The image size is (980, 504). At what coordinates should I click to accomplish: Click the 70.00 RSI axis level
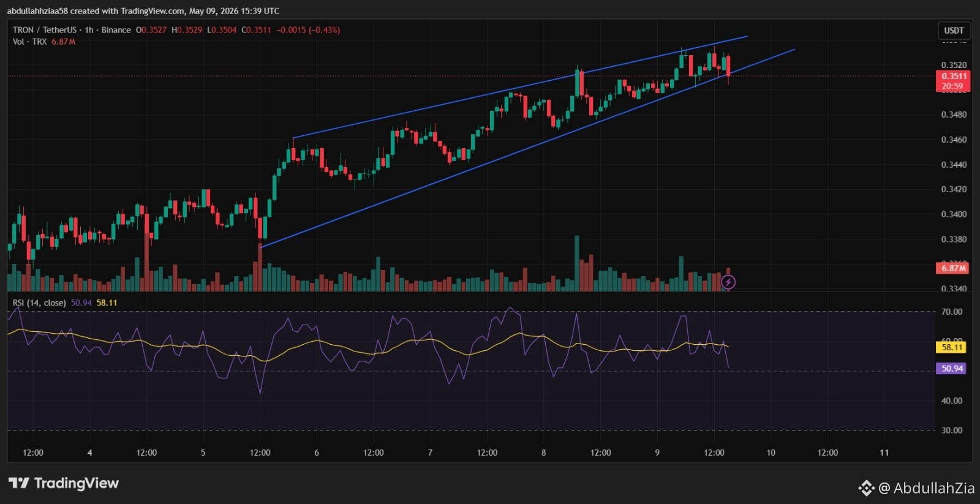(952, 312)
